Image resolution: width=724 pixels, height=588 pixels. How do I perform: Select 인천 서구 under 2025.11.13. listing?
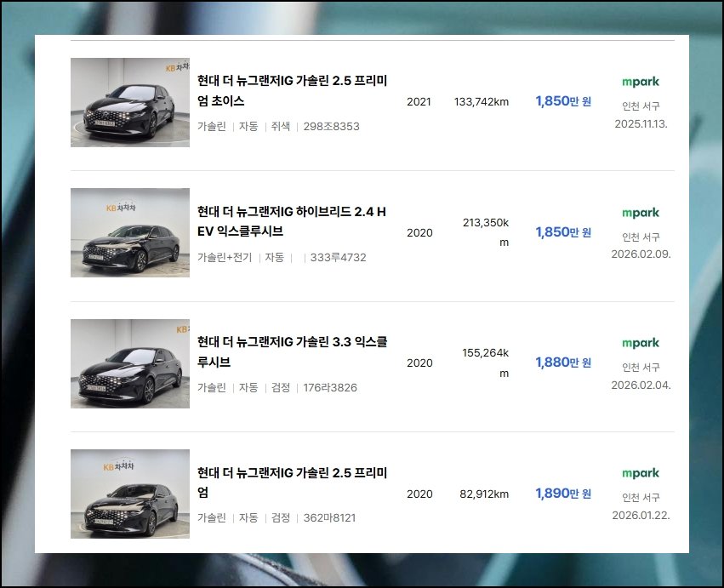click(x=641, y=106)
